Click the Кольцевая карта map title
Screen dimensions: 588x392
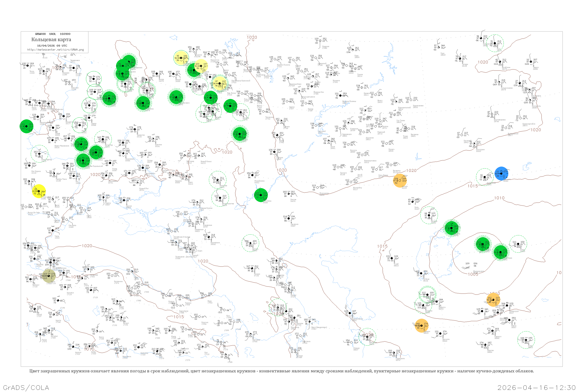[51, 40]
